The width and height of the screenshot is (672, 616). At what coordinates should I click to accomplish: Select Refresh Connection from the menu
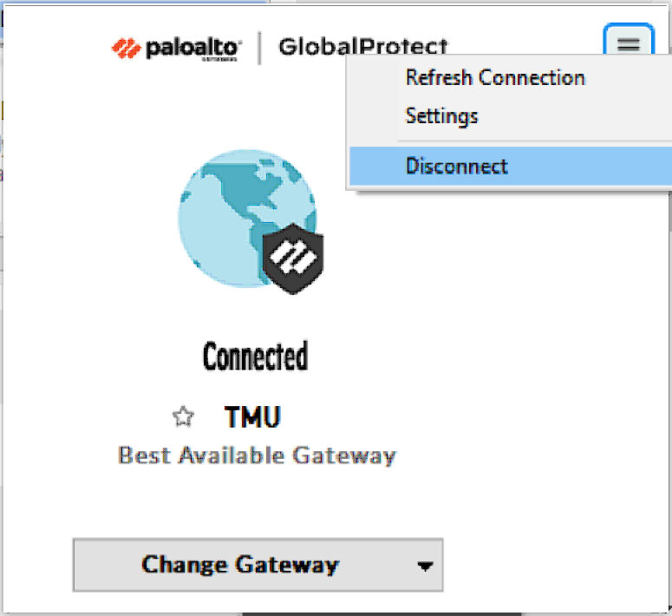pyautogui.click(x=495, y=78)
